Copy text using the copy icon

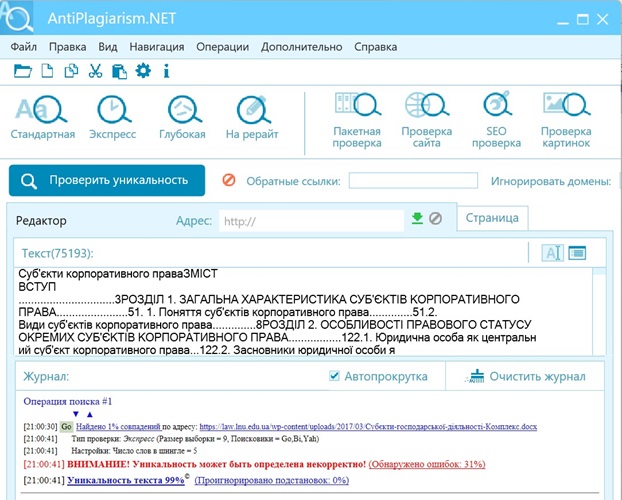coord(71,71)
